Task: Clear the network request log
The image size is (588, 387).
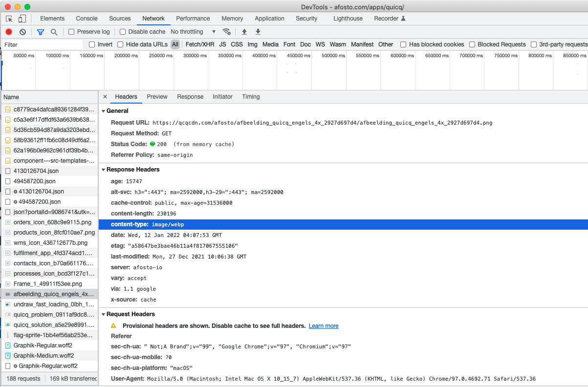Action: click(22, 31)
